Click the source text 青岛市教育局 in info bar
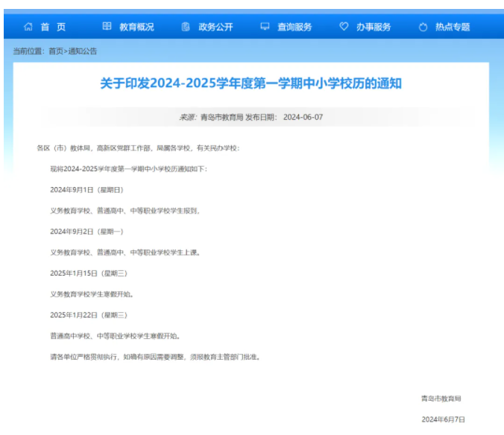Image resolution: width=504 pixels, height=435 pixels. [x=221, y=117]
